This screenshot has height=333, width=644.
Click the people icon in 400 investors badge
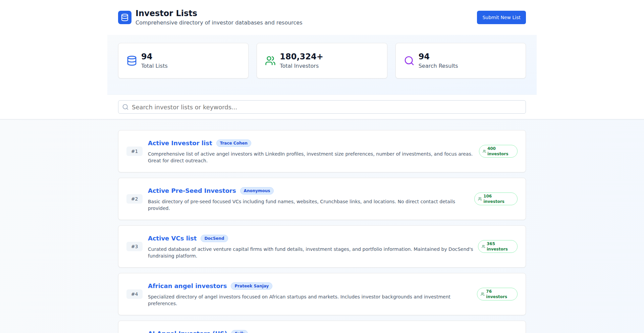coord(484,151)
